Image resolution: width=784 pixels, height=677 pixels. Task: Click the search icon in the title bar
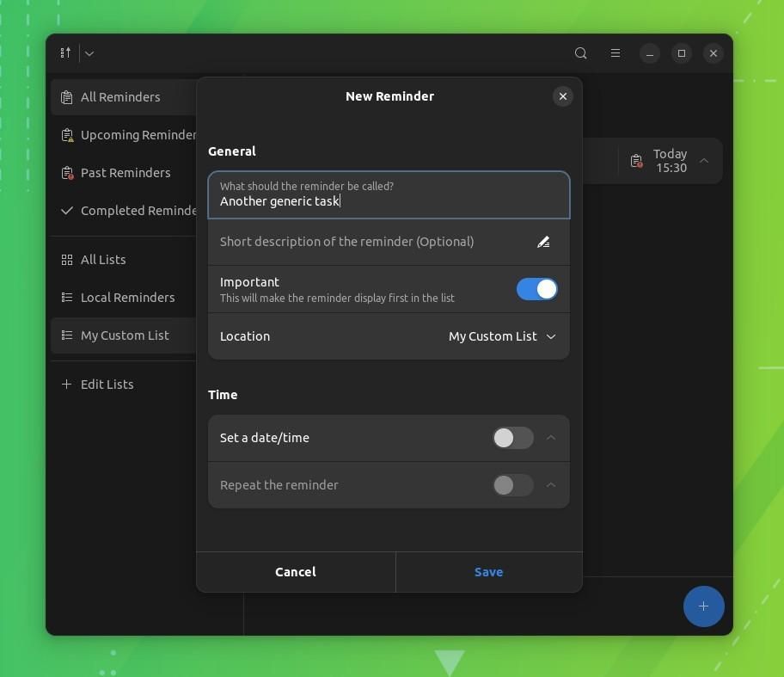click(581, 52)
